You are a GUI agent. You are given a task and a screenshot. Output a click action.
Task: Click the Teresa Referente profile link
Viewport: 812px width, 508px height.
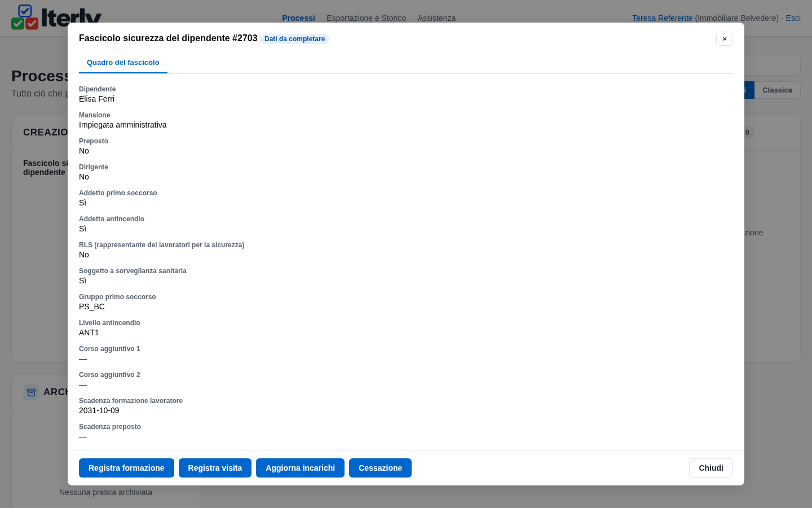(662, 18)
